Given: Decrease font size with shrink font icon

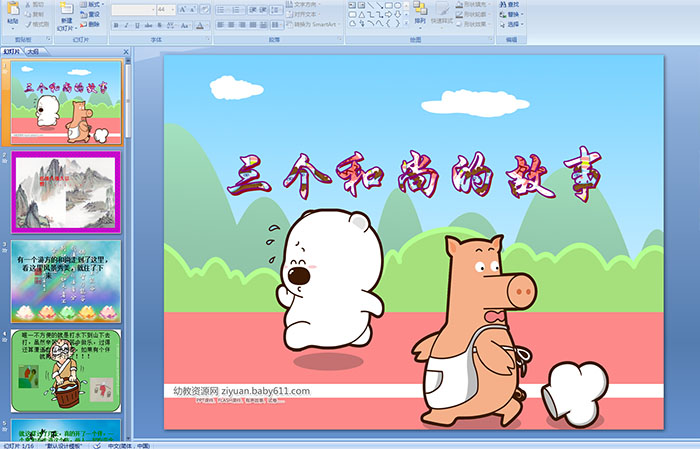Looking at the screenshot, I should click(x=192, y=9).
